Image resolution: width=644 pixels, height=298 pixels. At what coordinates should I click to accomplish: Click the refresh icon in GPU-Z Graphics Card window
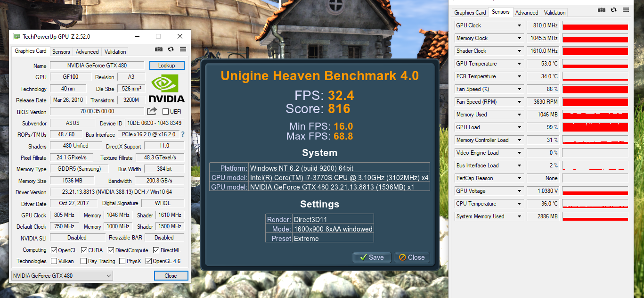171,49
